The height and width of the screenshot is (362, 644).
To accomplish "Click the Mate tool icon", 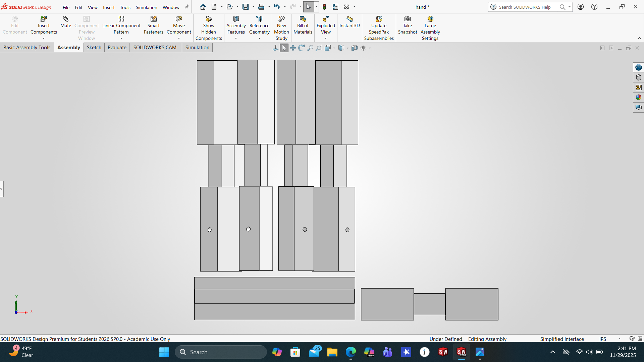I will click(66, 19).
